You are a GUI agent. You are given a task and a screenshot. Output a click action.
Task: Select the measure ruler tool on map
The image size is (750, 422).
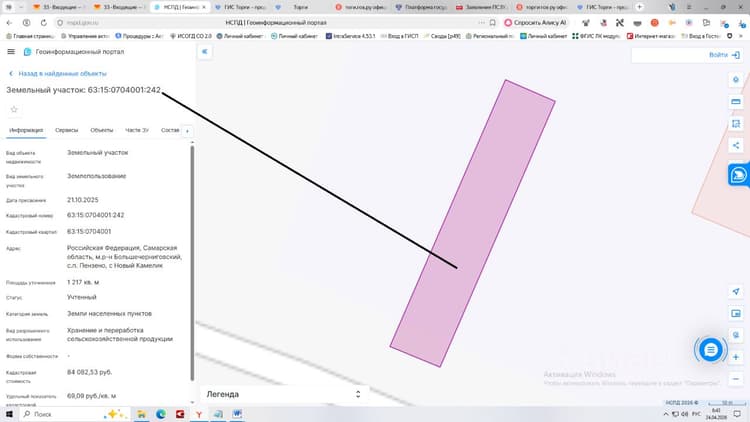point(736,102)
